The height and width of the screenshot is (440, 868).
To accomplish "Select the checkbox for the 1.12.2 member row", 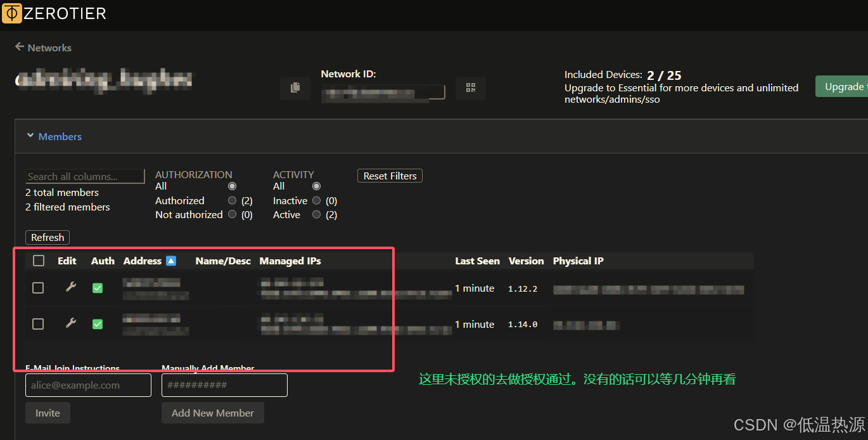I will [x=38, y=288].
